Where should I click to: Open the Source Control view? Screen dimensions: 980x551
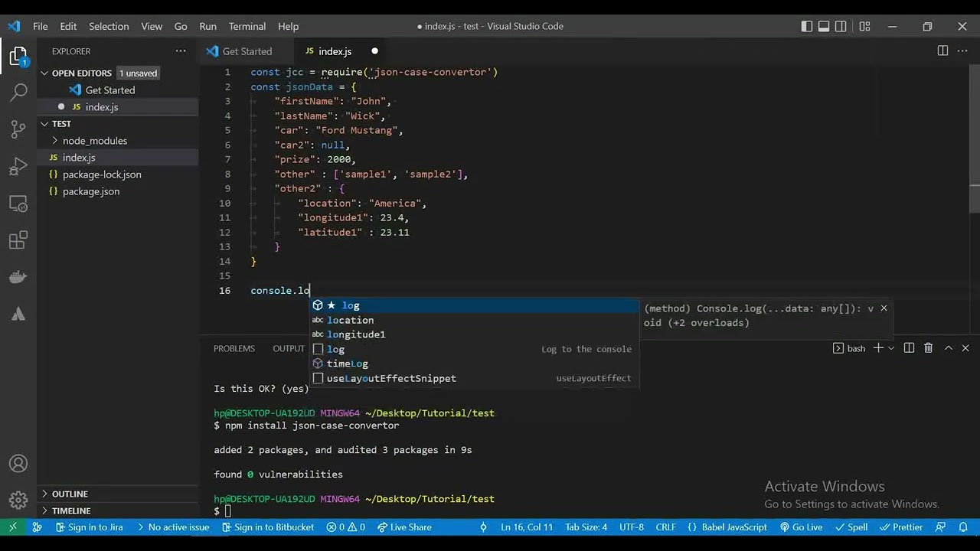point(18,129)
